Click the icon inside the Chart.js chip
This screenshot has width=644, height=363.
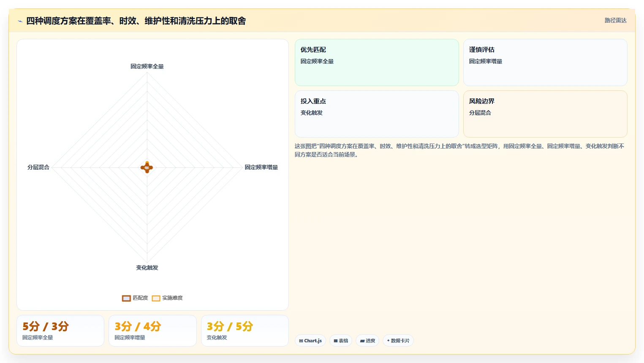(x=301, y=341)
